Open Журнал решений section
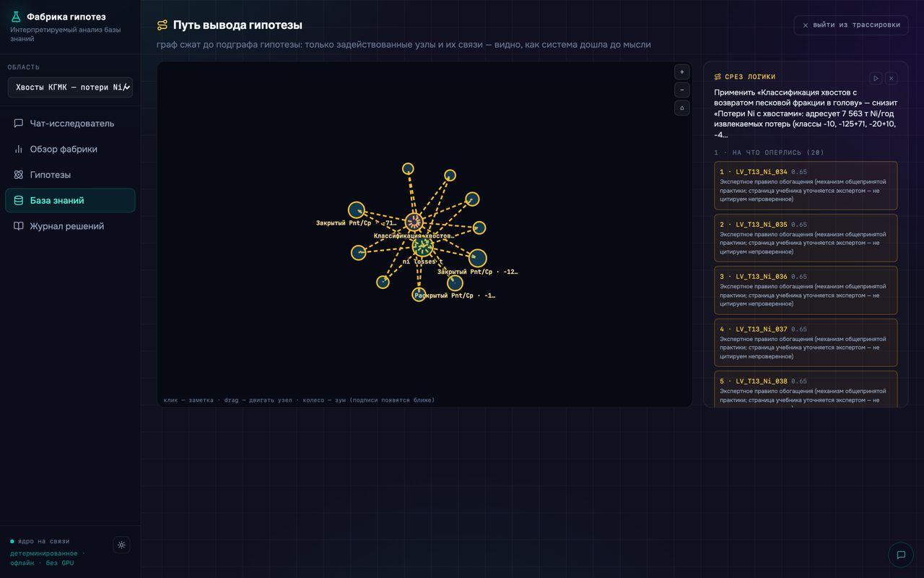 point(70,226)
